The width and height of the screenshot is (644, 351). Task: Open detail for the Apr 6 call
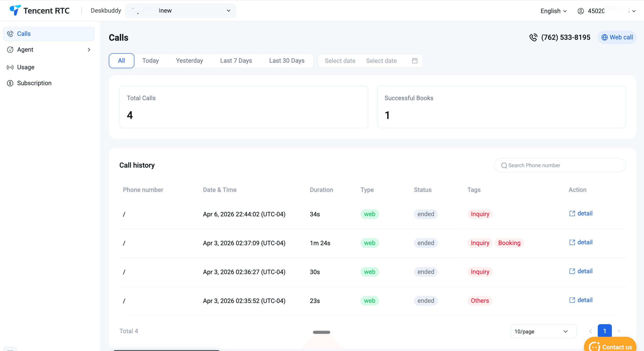click(x=585, y=213)
